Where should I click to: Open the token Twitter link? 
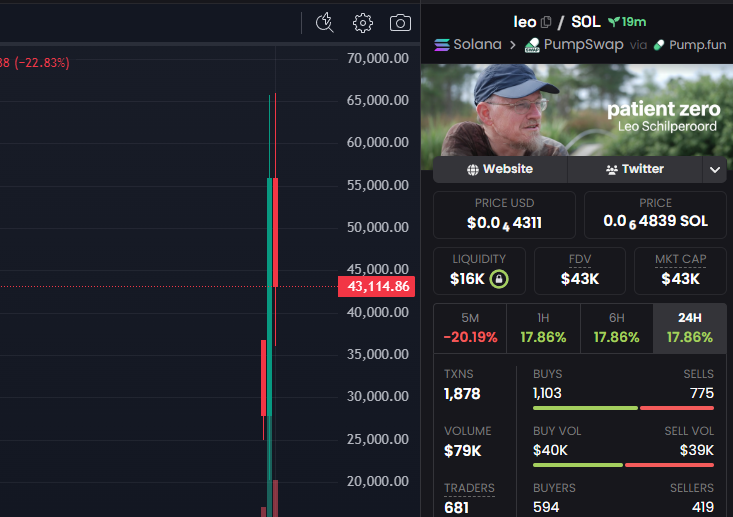(635, 169)
